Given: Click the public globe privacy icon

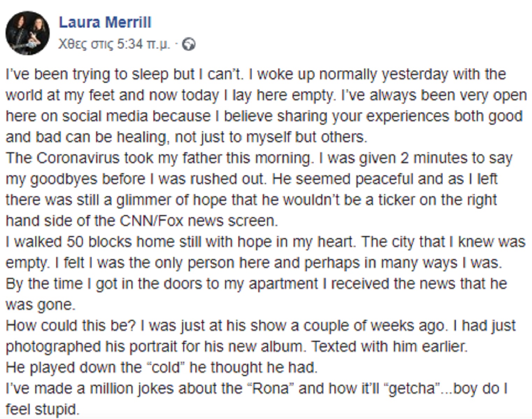Looking at the screenshot, I should point(189,45).
